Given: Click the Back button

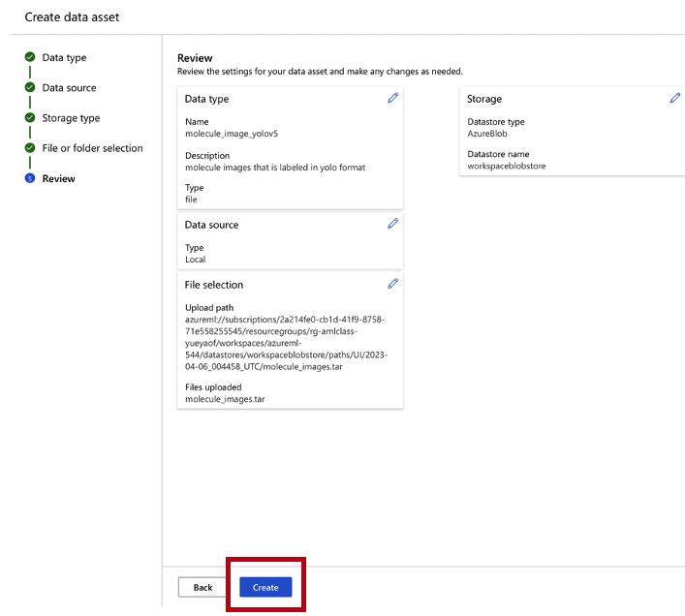Looking at the screenshot, I should tap(202, 587).
